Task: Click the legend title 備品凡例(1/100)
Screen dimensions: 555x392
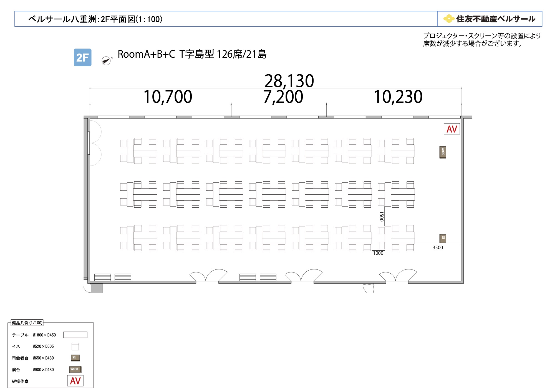Action: (x=27, y=323)
